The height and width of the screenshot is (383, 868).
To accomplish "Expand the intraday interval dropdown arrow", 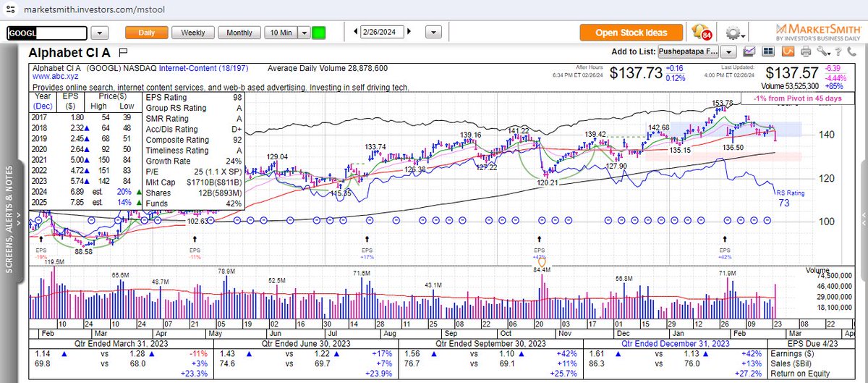I will click(x=304, y=33).
